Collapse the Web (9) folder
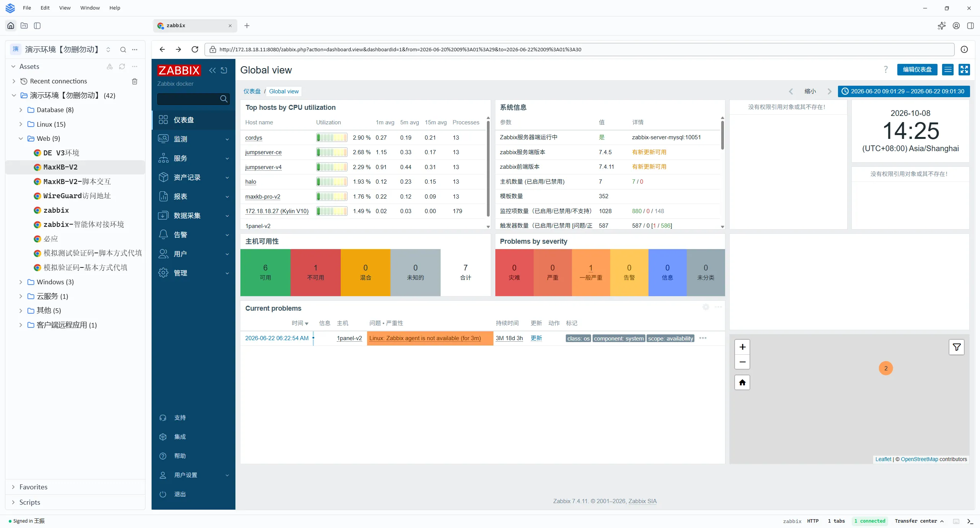The height and width of the screenshot is (528, 980). pos(21,139)
